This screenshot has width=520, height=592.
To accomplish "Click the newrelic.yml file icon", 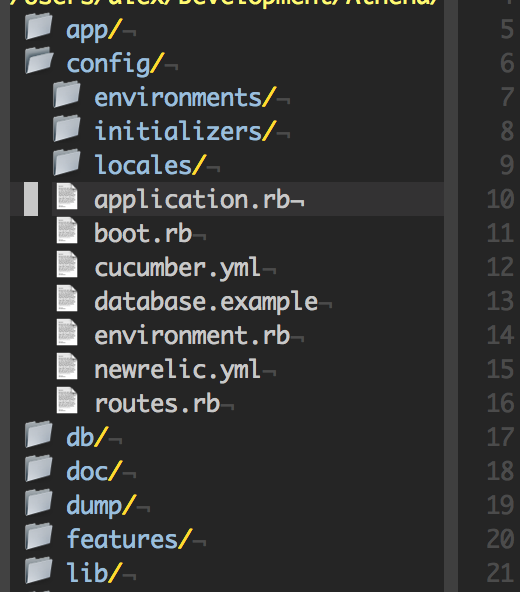I will coord(67,366).
